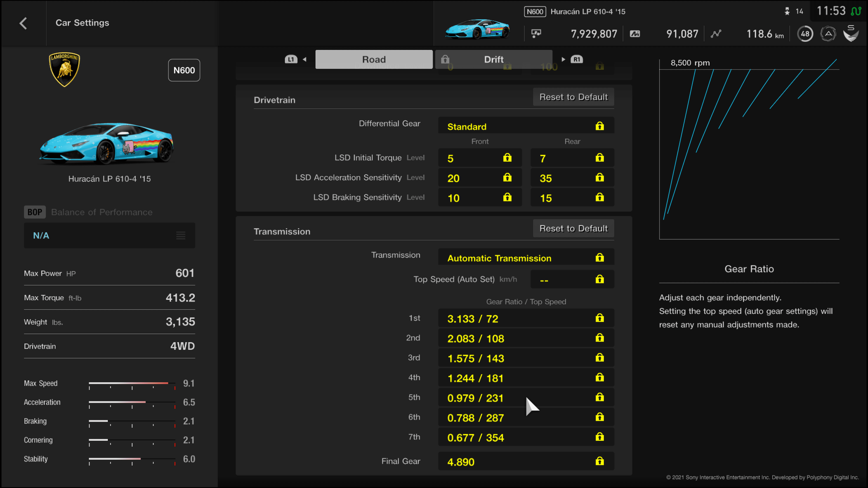Image resolution: width=868 pixels, height=488 pixels.
Task: Click the R1 next-sheet button icon
Action: coord(577,59)
